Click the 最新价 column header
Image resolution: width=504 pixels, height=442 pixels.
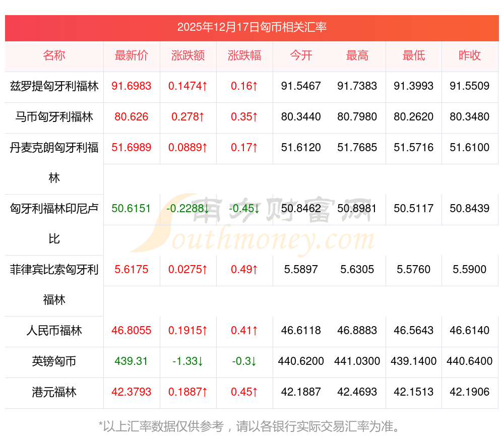pos(131,55)
